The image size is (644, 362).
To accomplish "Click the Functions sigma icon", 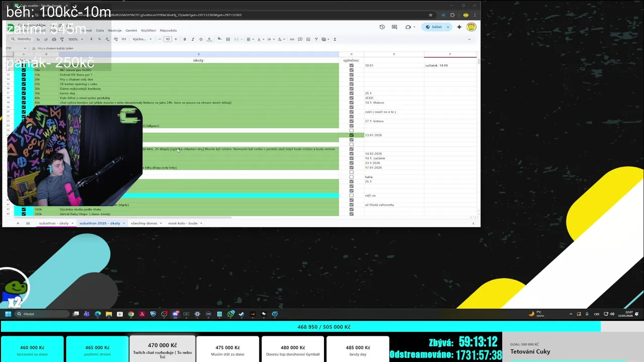I will 335,39.
